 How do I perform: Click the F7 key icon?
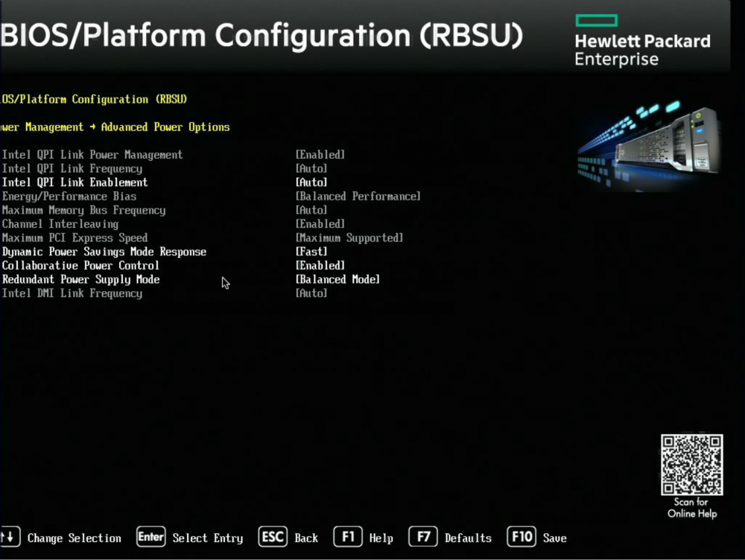point(423,537)
